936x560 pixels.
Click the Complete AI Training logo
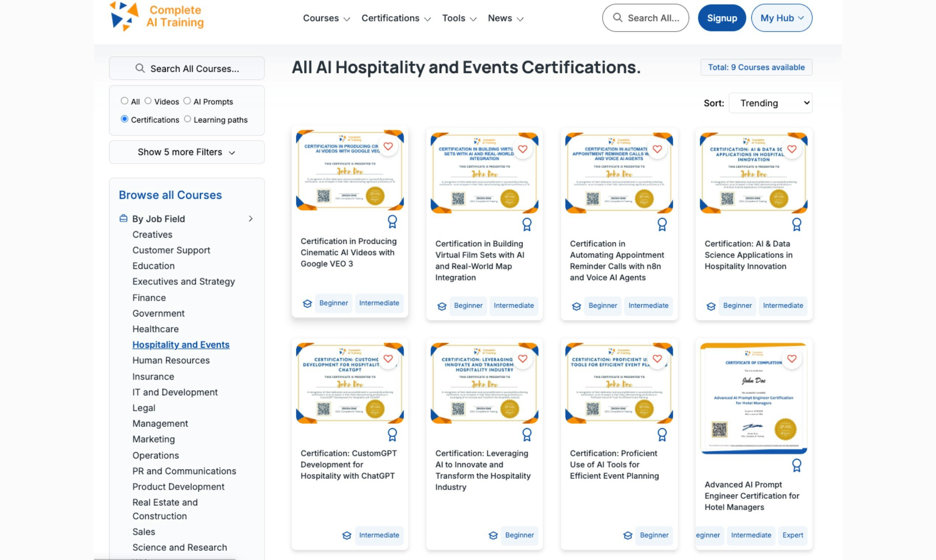click(x=157, y=17)
